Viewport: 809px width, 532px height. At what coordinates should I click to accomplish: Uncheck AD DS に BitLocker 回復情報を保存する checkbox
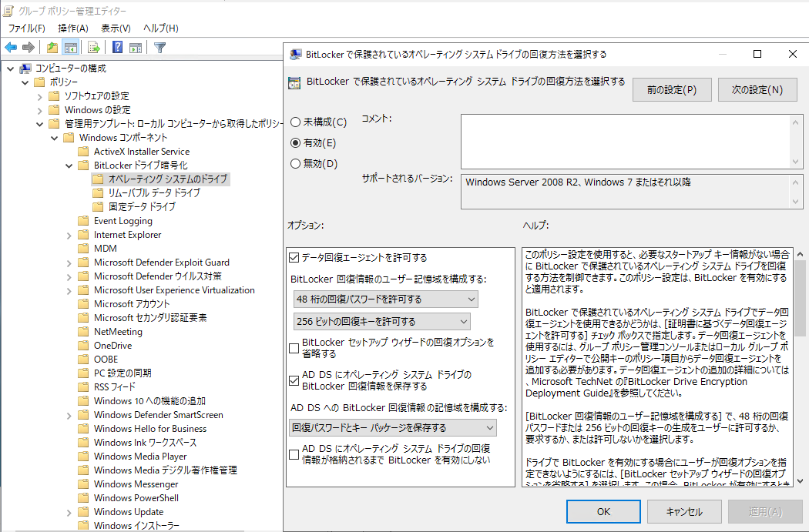pos(294,381)
